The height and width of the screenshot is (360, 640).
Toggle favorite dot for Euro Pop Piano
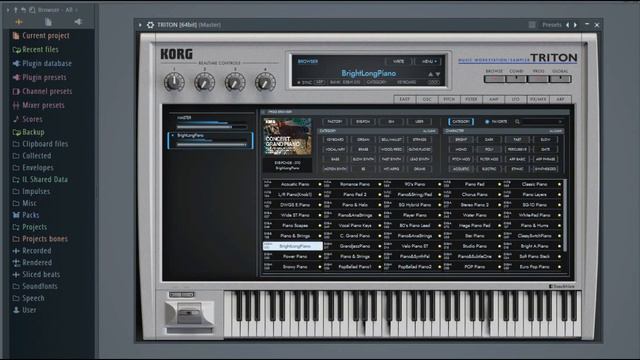(559, 267)
